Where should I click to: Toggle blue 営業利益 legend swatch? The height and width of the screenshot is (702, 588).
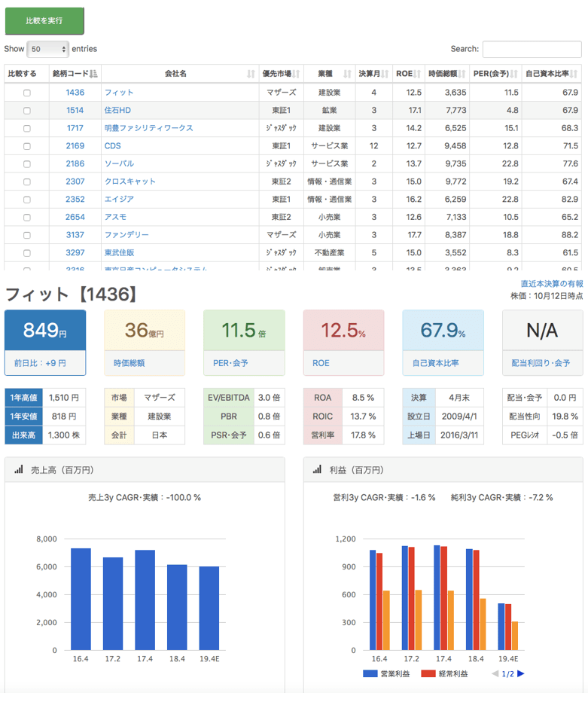[370, 673]
